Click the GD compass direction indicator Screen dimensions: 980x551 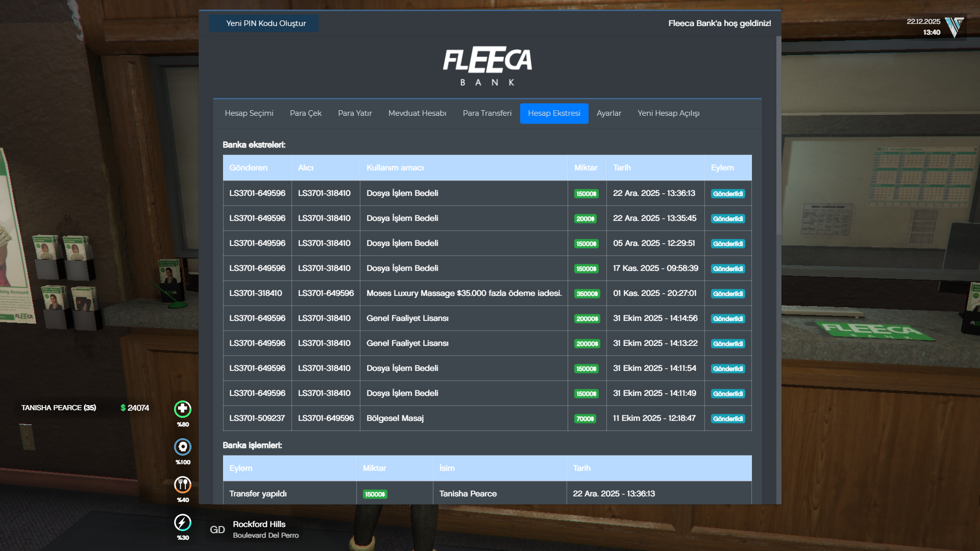[x=217, y=530]
